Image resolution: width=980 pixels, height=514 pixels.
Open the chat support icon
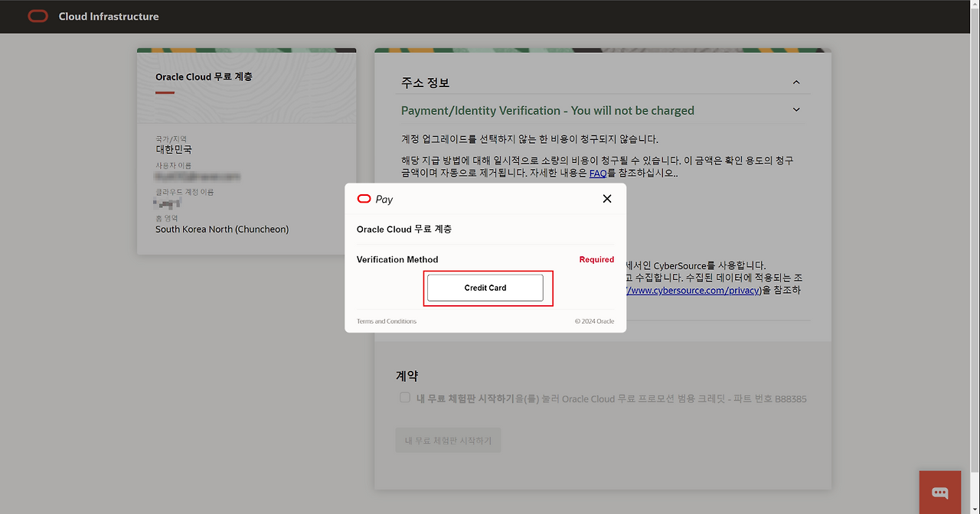pos(939,493)
